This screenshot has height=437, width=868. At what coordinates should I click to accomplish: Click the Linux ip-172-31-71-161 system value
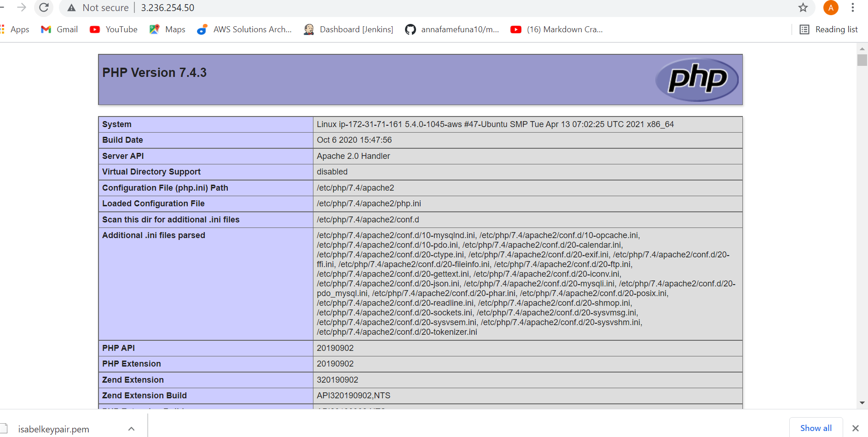coord(495,124)
